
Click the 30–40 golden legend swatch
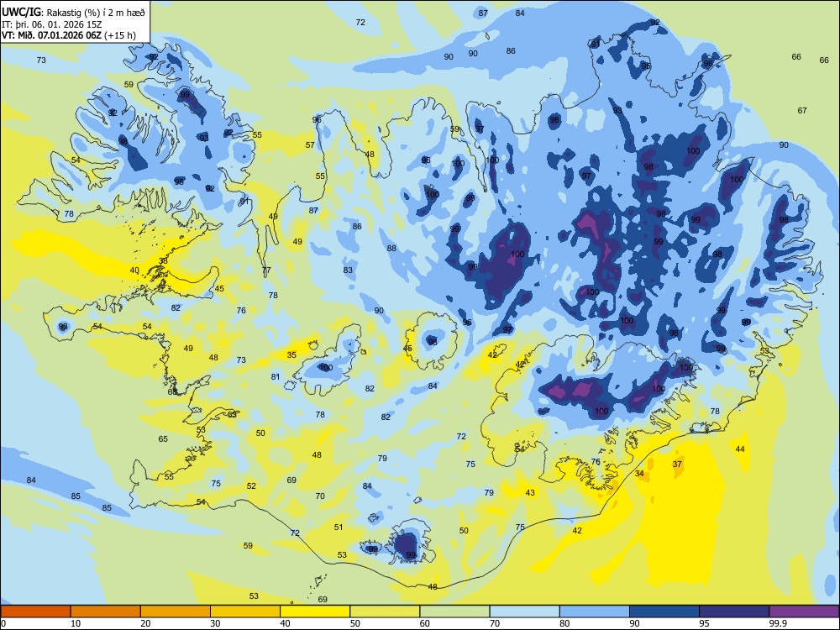pyautogui.click(x=245, y=612)
